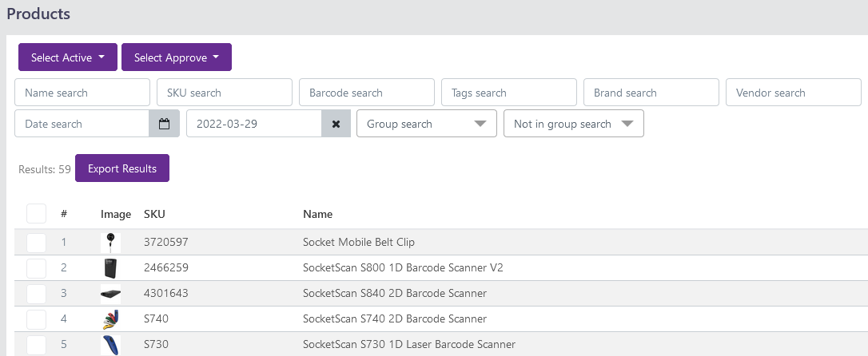The image size is (868, 356).
Task: Check the row with SKU S730
Action: 37,344
